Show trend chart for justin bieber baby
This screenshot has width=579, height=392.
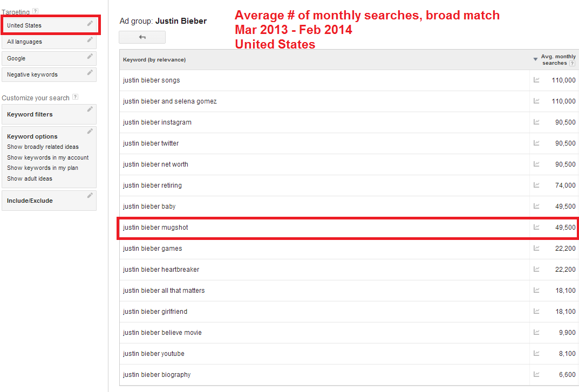coord(536,206)
